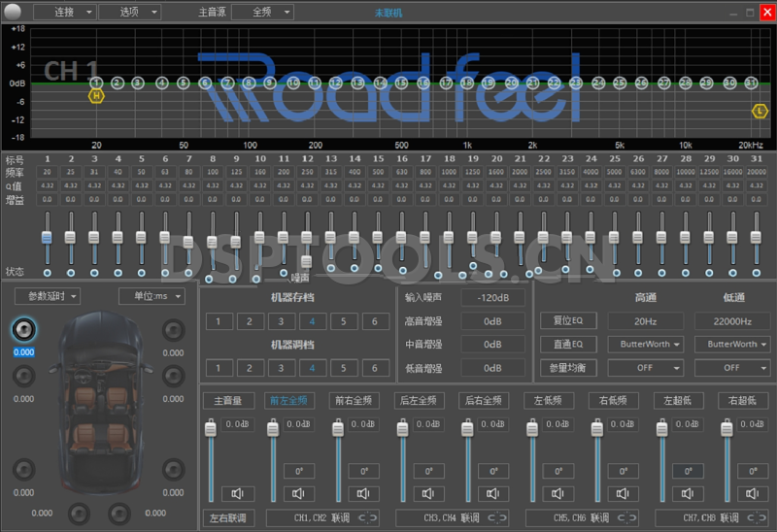
Task: Click 机器存档 preset 1
Action: (x=218, y=321)
